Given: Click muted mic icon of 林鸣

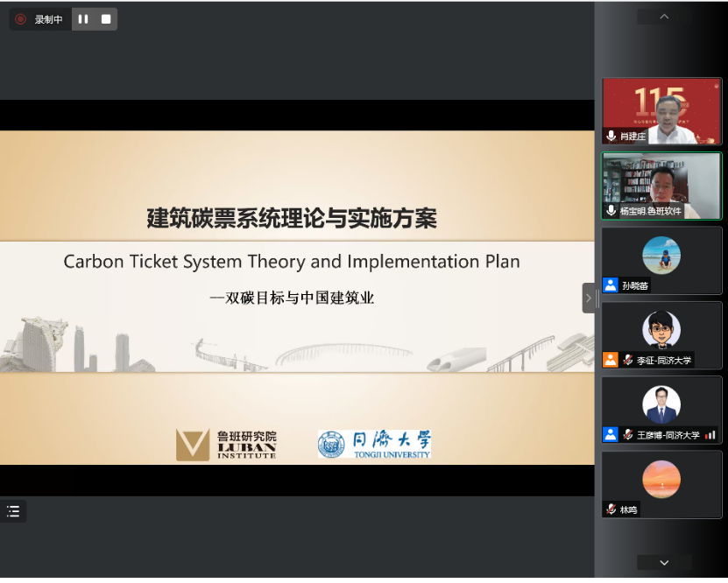Looking at the screenshot, I should click(x=611, y=509).
